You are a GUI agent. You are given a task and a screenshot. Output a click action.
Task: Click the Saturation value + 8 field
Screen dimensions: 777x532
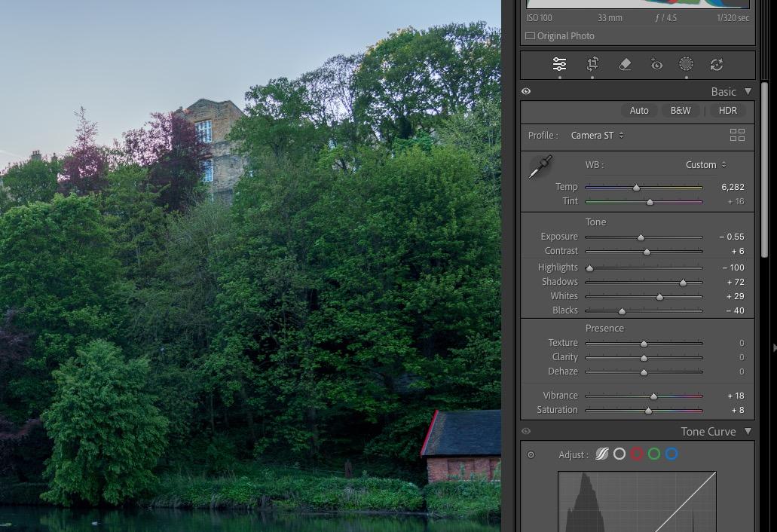tap(738, 410)
